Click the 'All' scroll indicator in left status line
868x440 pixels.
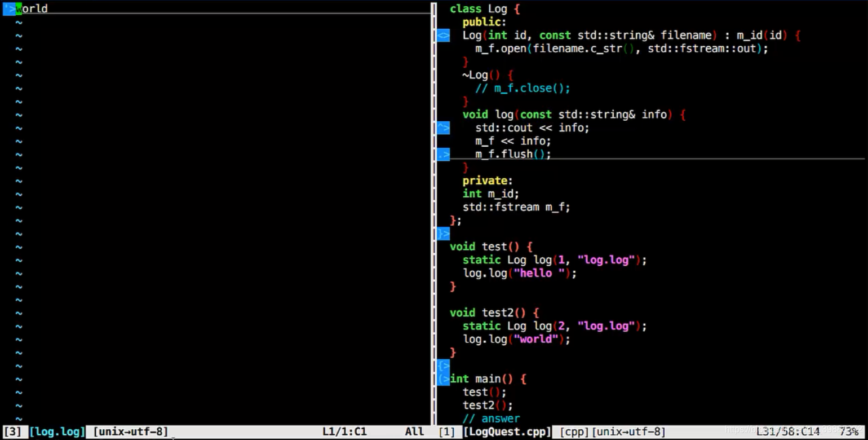tap(415, 432)
